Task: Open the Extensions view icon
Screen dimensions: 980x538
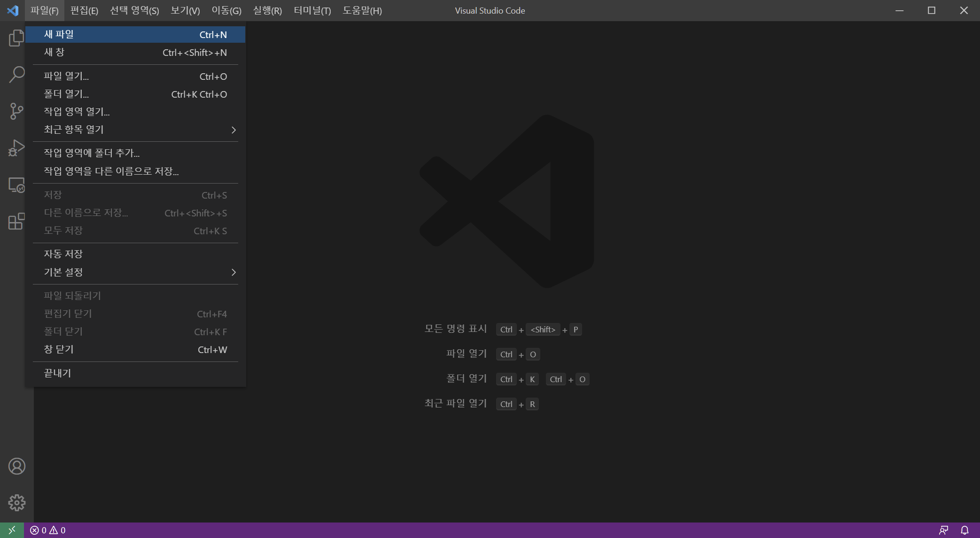Action: 16,221
